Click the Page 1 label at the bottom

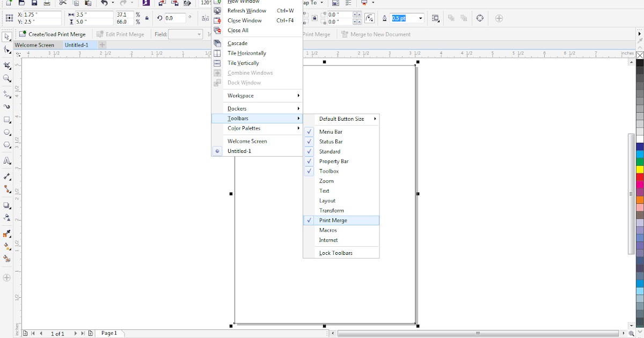[x=109, y=333]
